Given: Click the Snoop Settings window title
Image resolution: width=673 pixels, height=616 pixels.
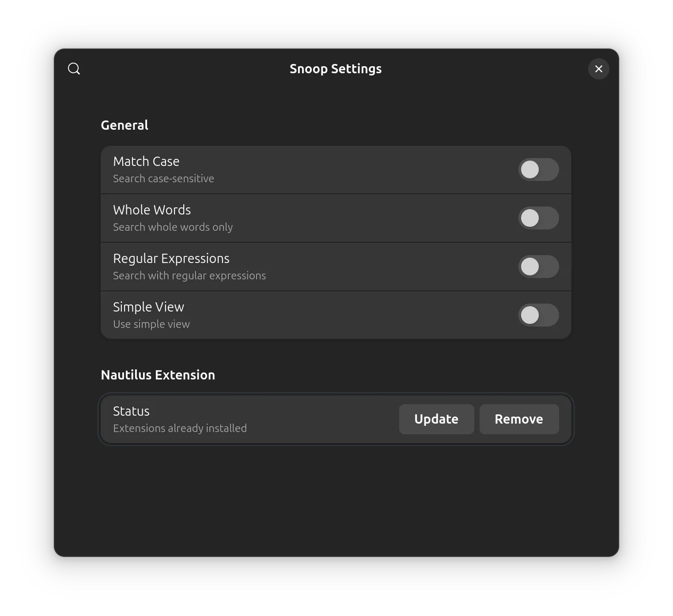Looking at the screenshot, I should pos(336,69).
